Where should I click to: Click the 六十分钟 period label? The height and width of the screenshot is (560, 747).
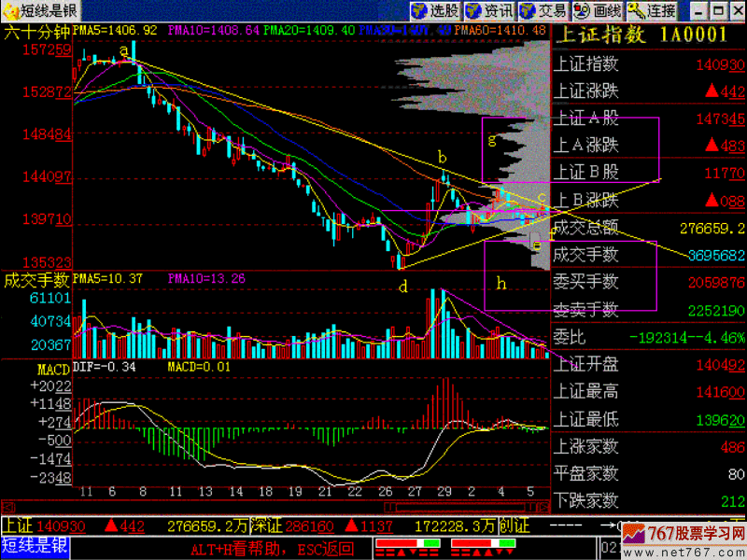37,31
